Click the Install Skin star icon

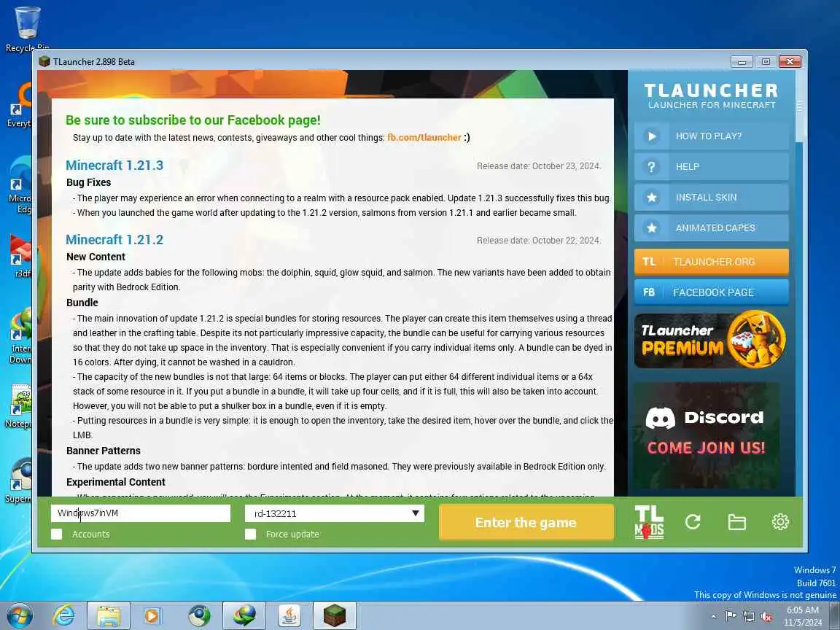(651, 197)
